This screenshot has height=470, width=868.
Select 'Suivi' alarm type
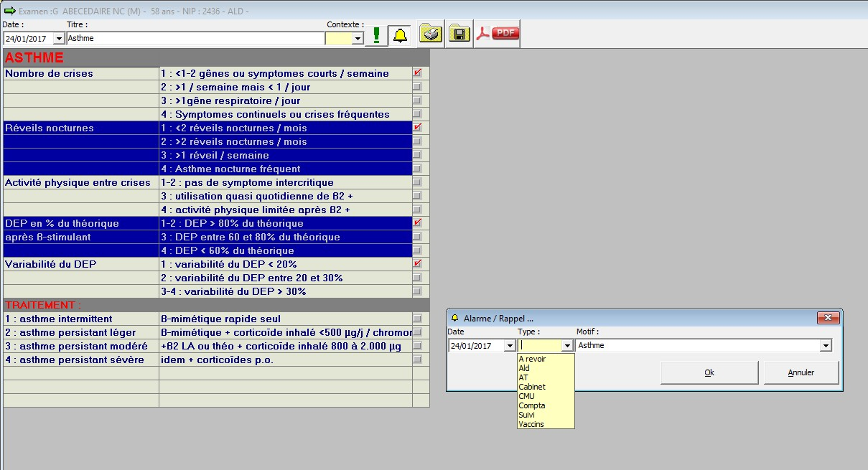[x=546, y=415]
